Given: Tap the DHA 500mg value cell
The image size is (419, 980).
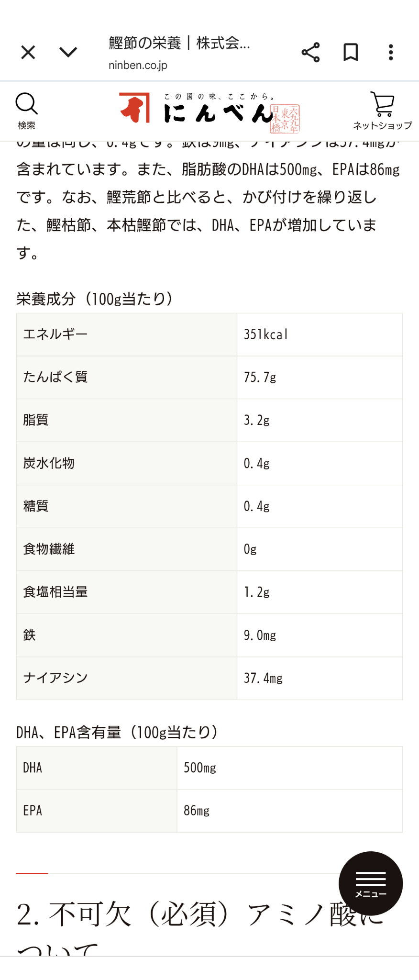Looking at the screenshot, I should pyautogui.click(x=200, y=768).
